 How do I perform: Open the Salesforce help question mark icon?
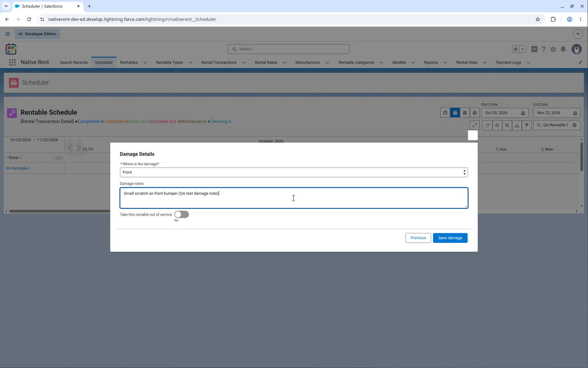tap(543, 49)
